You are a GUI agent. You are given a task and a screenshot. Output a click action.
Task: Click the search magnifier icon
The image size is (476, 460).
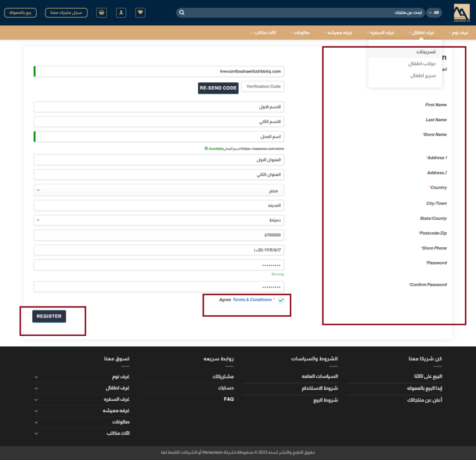coord(182,12)
